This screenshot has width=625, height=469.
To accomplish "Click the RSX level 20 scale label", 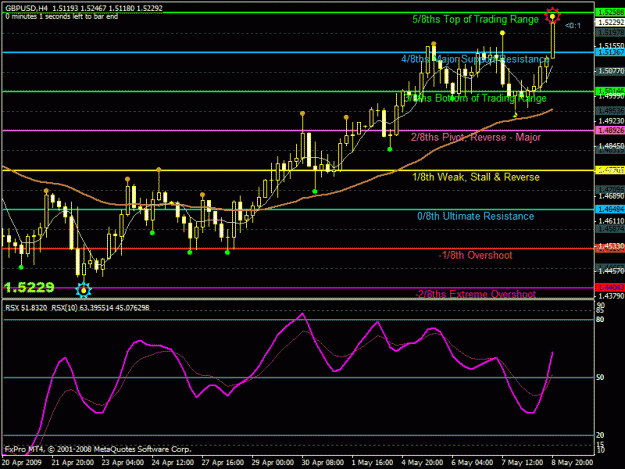I will [600, 435].
